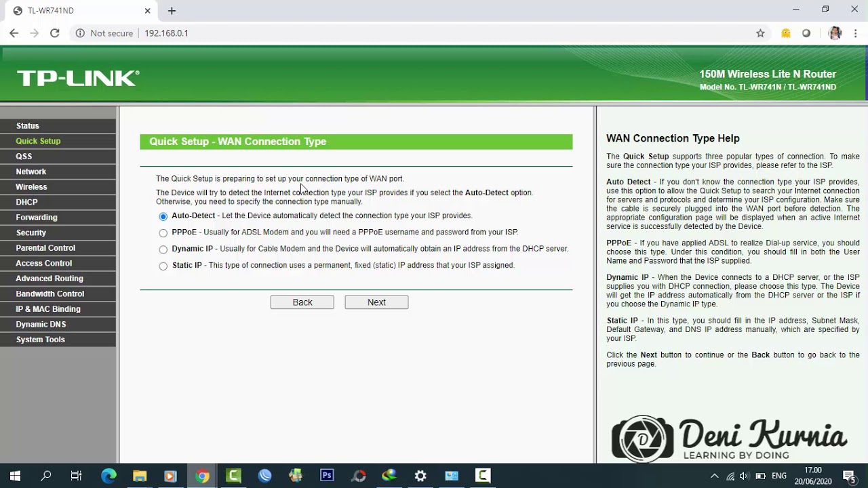Click the TP-LINK logo
Viewport: 868px width, 488px height.
78,79
